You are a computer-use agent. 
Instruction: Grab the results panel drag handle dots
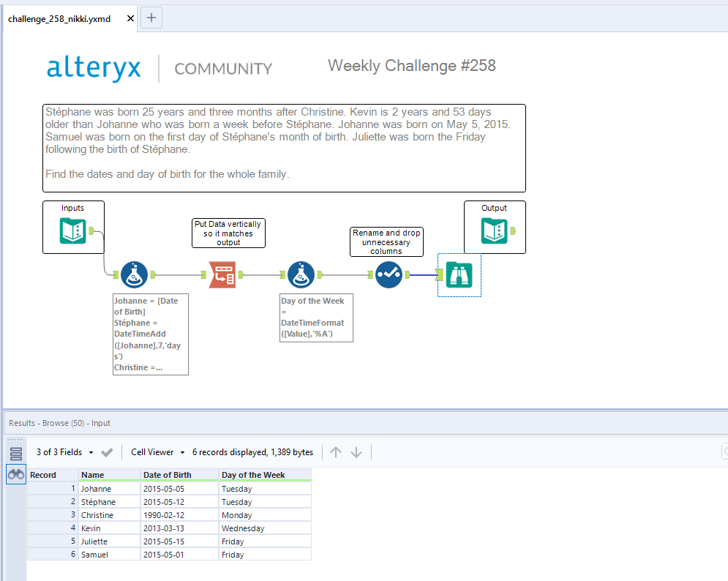[x=15, y=440]
